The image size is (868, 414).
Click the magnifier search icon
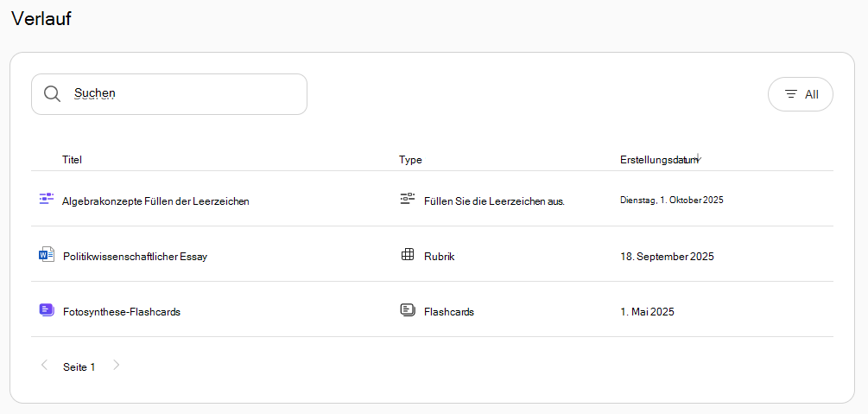coord(52,93)
